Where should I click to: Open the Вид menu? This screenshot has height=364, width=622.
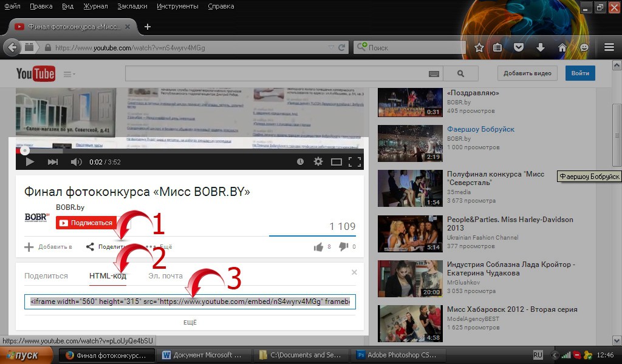point(68,6)
